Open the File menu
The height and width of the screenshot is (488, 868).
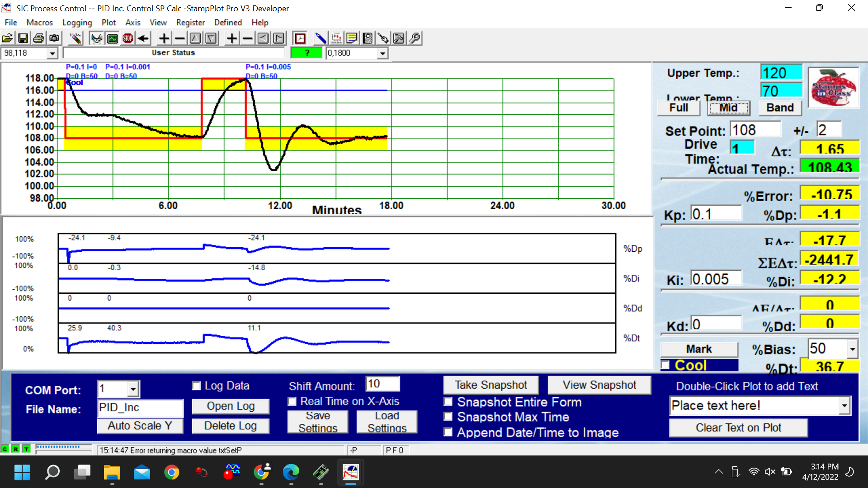click(11, 22)
